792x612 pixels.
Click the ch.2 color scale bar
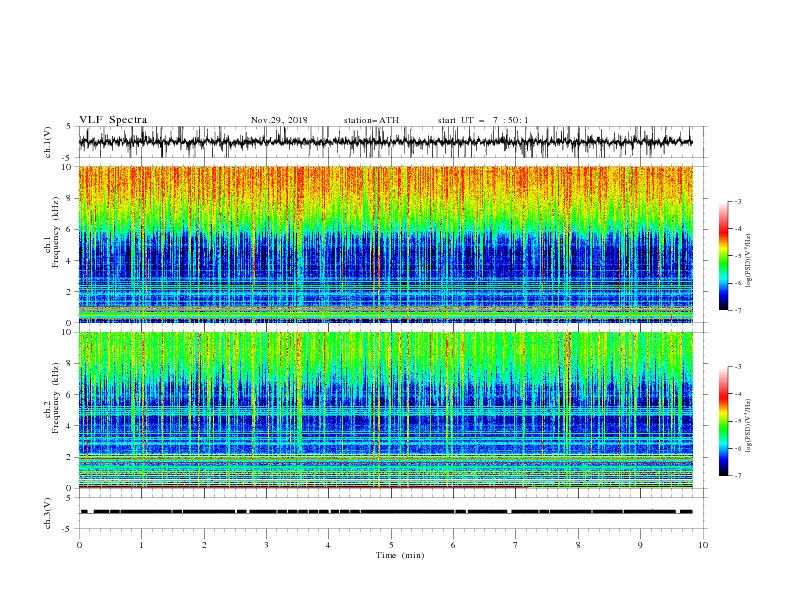(723, 421)
